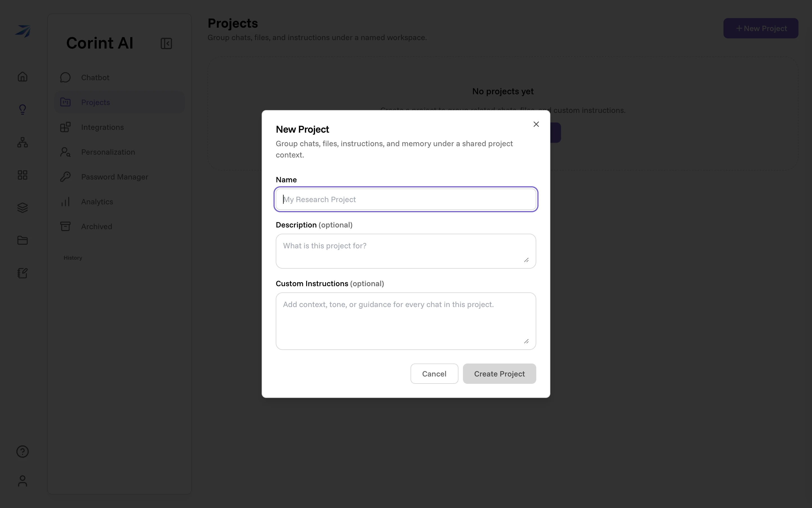This screenshot has height=508, width=812.
Task: Click the Custom Instructions text area
Action: click(406, 321)
